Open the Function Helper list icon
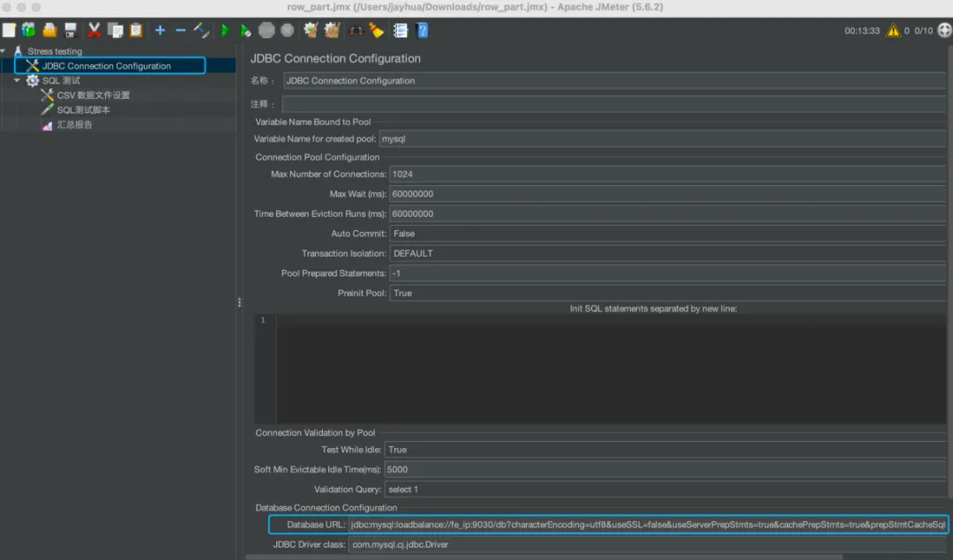 401,30
